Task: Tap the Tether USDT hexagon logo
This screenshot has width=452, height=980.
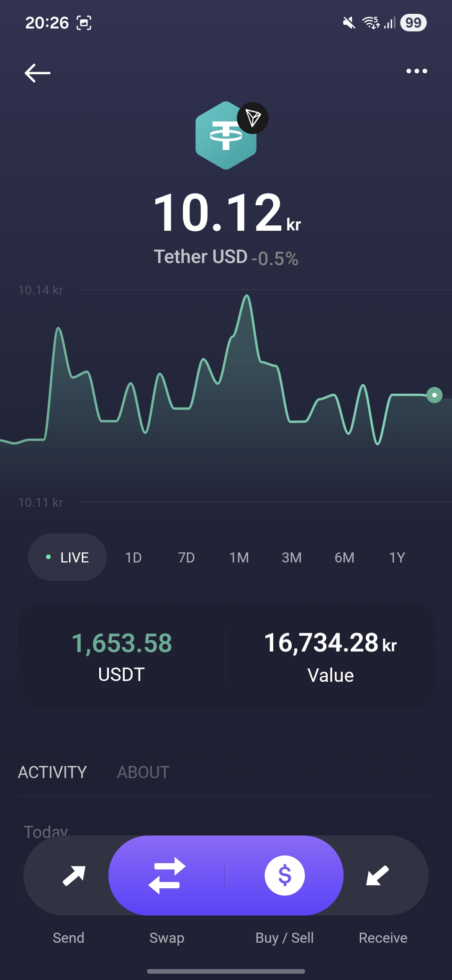Action: coord(225,136)
